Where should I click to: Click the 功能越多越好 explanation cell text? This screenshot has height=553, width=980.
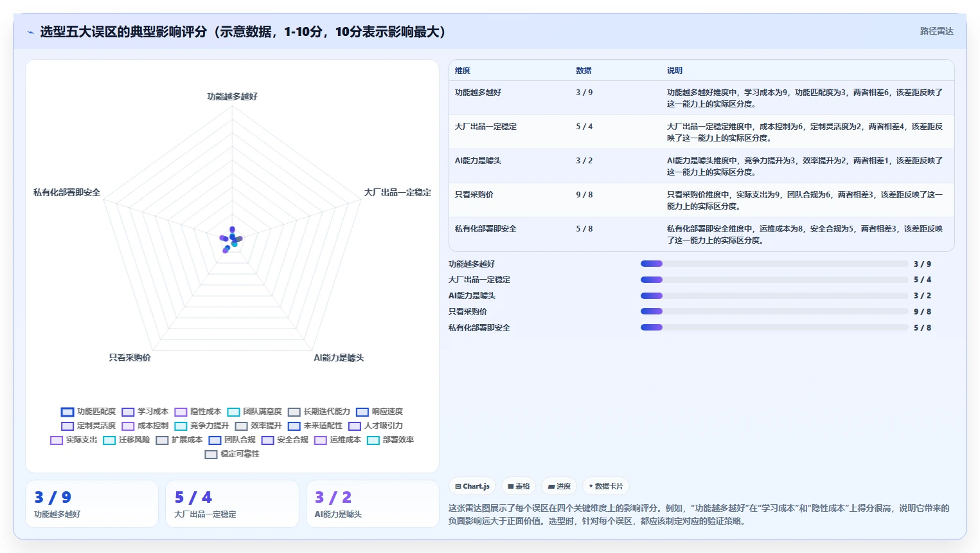[805, 98]
